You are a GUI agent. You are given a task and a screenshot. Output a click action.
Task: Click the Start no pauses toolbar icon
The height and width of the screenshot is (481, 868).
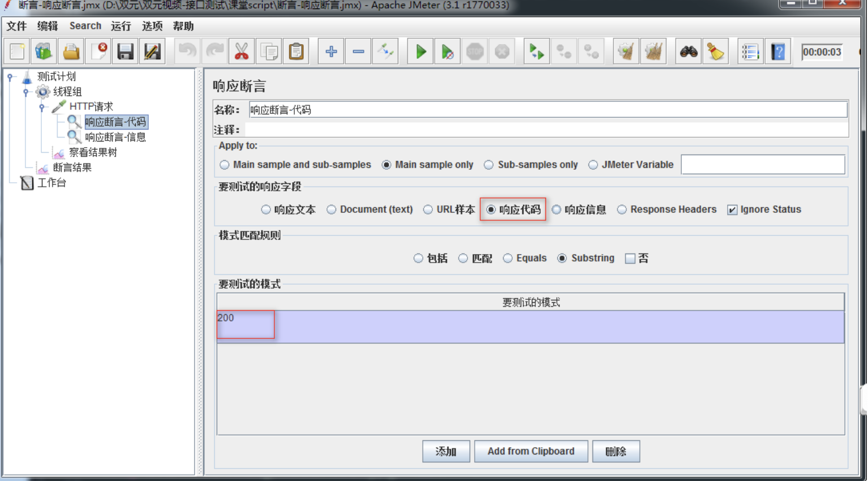click(x=448, y=51)
